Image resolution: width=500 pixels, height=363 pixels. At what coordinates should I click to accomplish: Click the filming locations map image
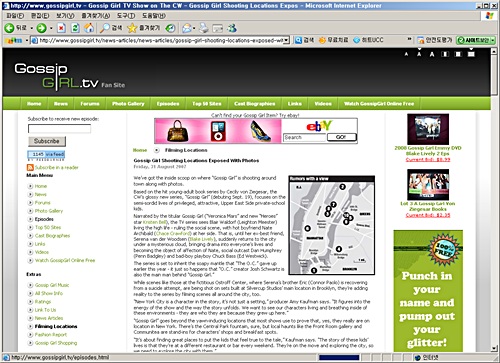pyautogui.click(x=331, y=225)
